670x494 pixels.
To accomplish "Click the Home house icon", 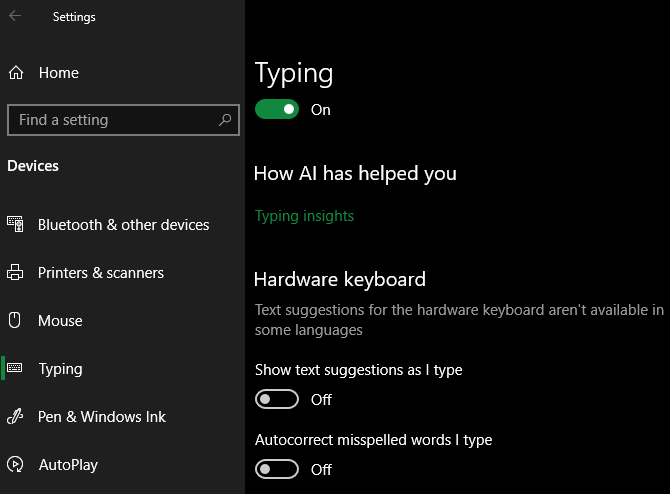I will click(x=15, y=73).
